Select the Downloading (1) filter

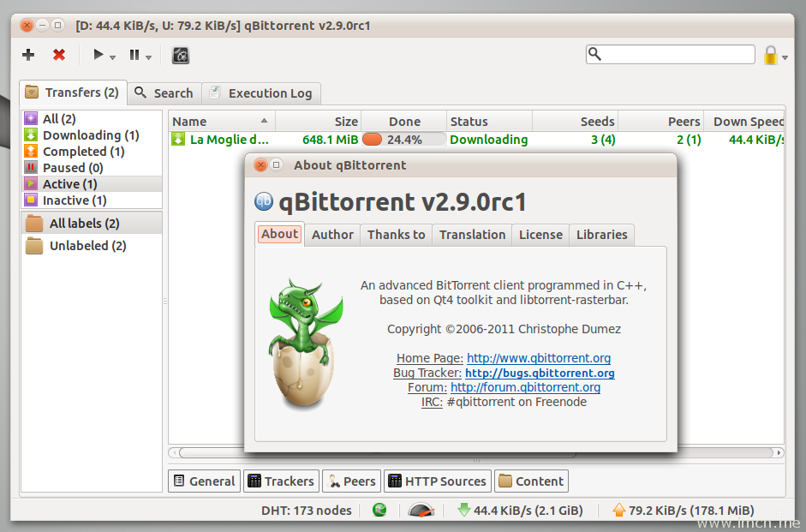[x=92, y=135]
